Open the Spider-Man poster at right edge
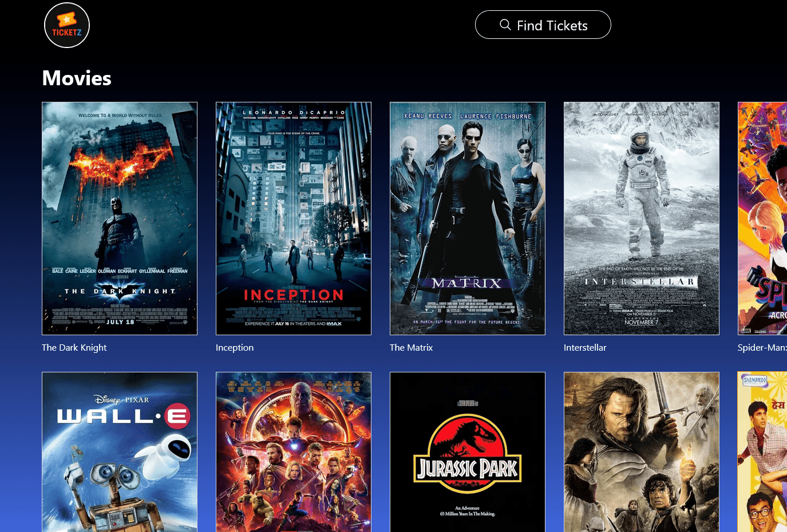This screenshot has width=787, height=532. [762, 219]
